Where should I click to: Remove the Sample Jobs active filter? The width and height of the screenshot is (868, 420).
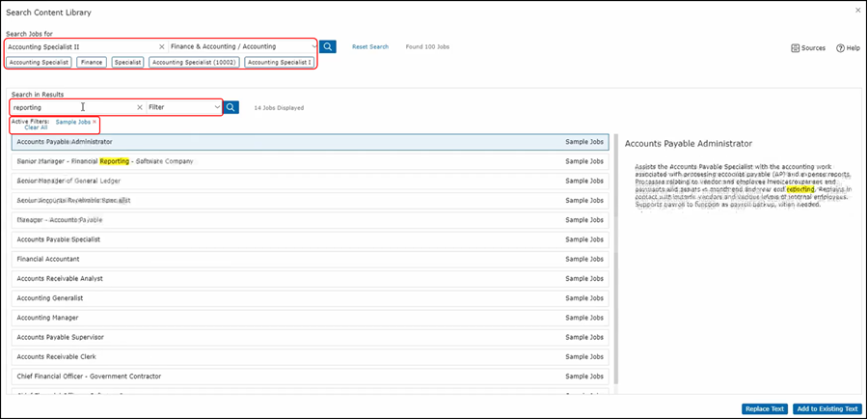pyautogui.click(x=95, y=122)
